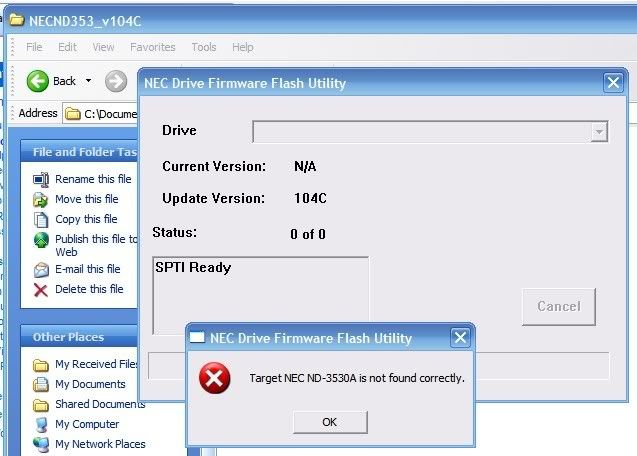Click the E-mail this file icon

41,269
